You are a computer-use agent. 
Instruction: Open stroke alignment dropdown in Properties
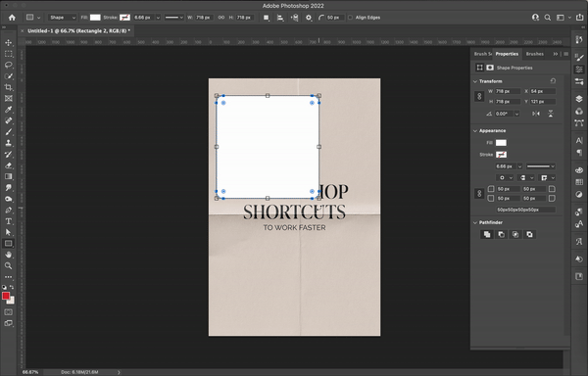pyautogui.click(x=505, y=177)
